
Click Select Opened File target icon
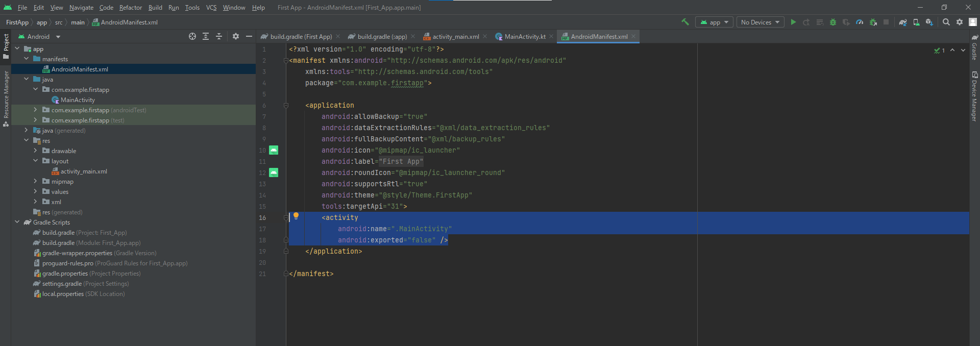(192, 36)
